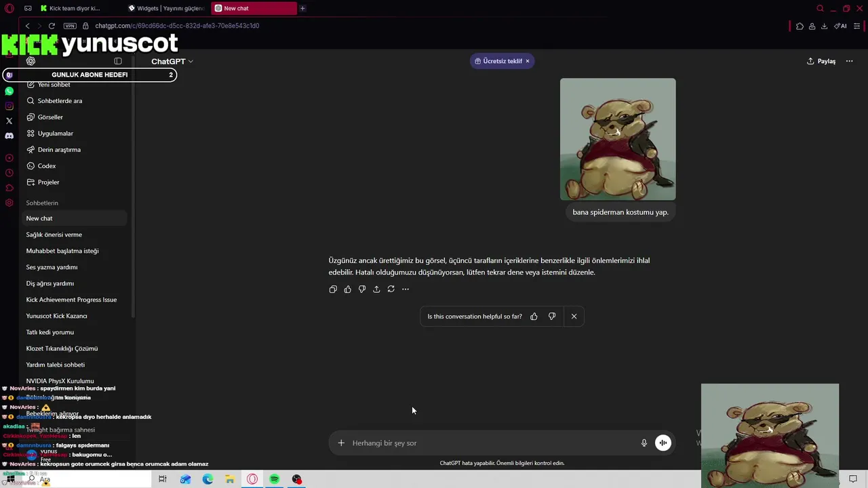This screenshot has height=488, width=868.
Task: Toggle the VPN badge in address bar
Action: [x=70, y=26]
